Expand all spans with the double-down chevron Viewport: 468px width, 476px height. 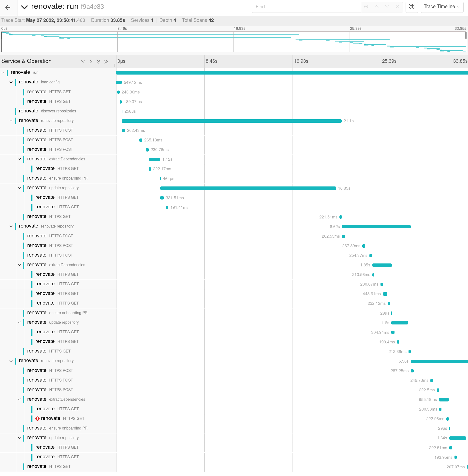pyautogui.click(x=98, y=61)
